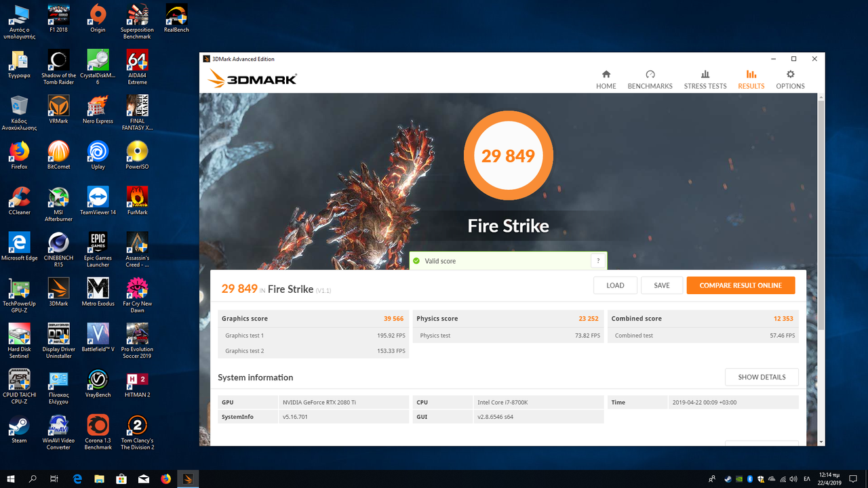Select the Superposition Benchmark icon
868x488 pixels.
pyautogui.click(x=137, y=22)
